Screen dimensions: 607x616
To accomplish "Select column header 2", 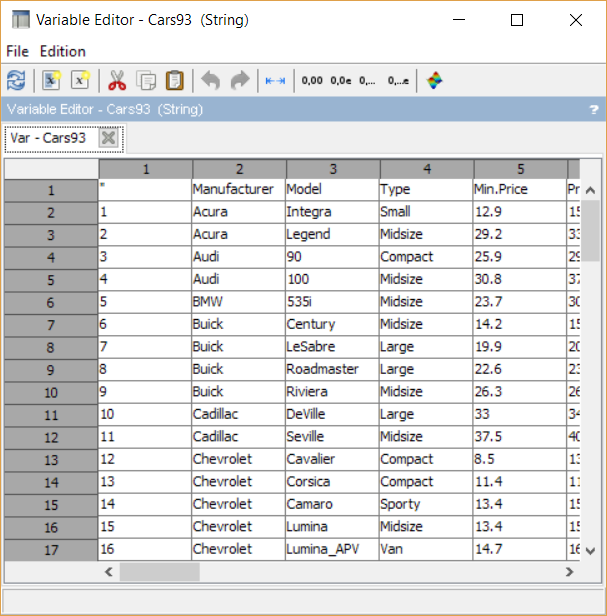I will pyautogui.click(x=239, y=169).
